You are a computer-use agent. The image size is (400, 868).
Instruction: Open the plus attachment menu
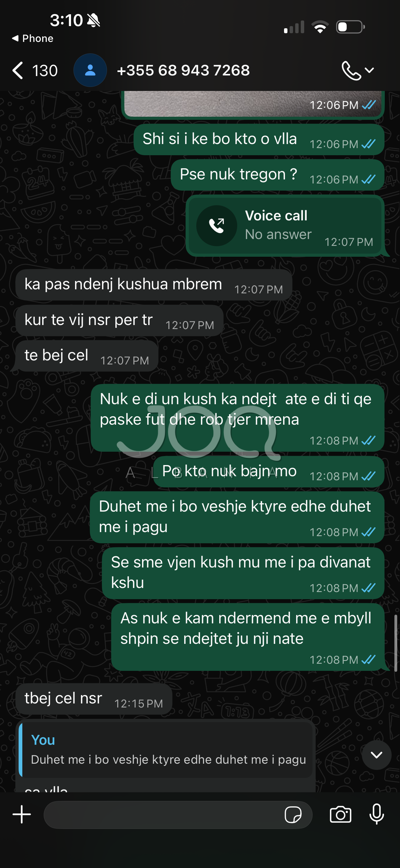pos(22,814)
